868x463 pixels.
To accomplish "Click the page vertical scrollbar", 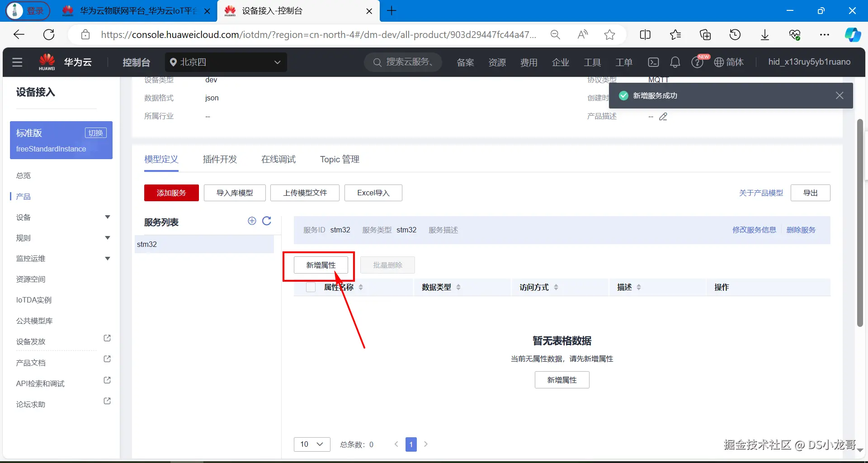I will pos(860,222).
